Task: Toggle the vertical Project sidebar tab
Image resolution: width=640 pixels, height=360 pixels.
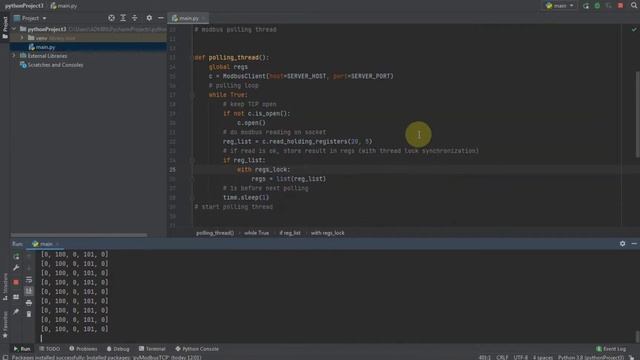Action: point(5,28)
